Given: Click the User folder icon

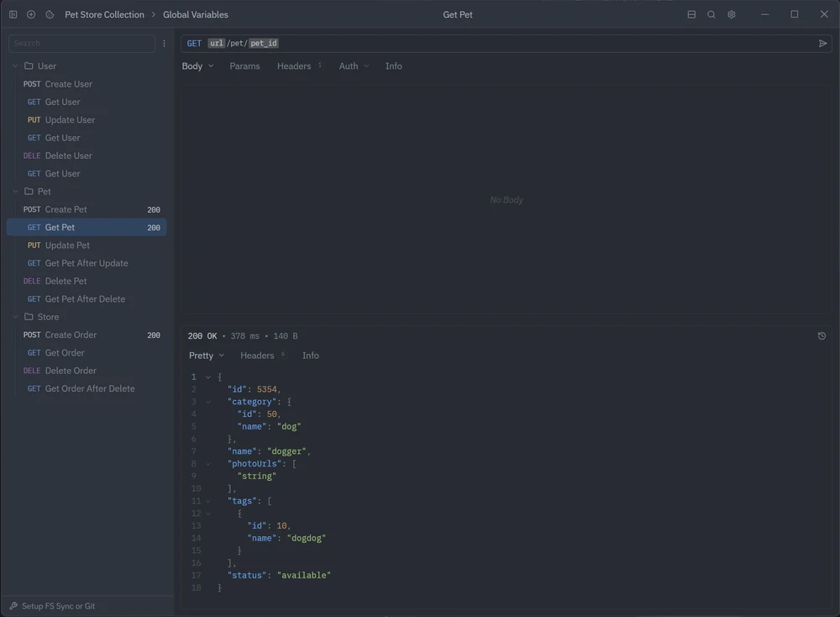Looking at the screenshot, I should [x=29, y=66].
